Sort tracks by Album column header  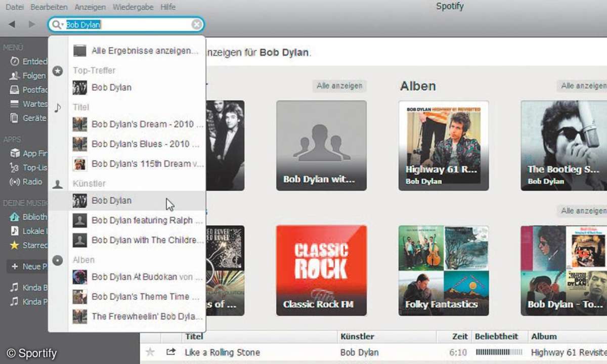click(x=544, y=336)
